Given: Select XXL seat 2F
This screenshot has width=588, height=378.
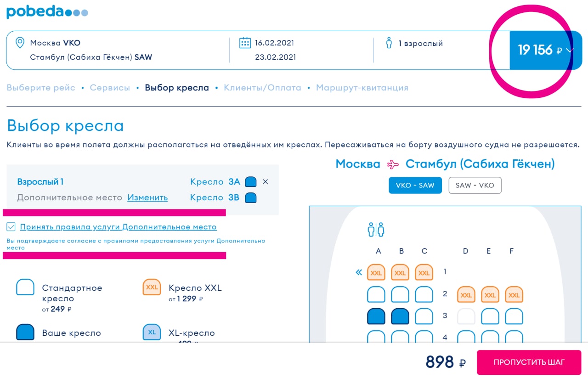Looking at the screenshot, I should pos(514,294).
